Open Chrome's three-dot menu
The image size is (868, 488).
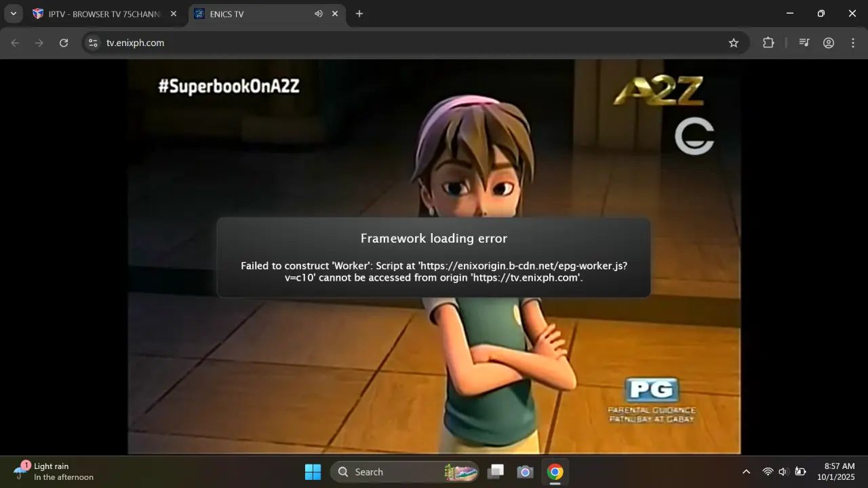853,43
